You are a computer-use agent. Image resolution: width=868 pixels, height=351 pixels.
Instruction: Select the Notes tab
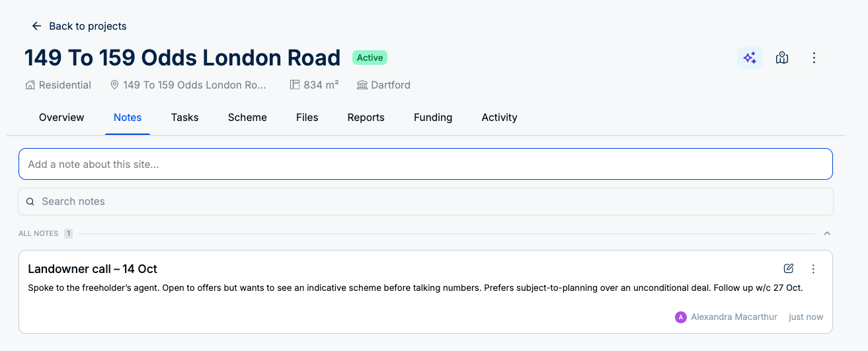pos(128,118)
